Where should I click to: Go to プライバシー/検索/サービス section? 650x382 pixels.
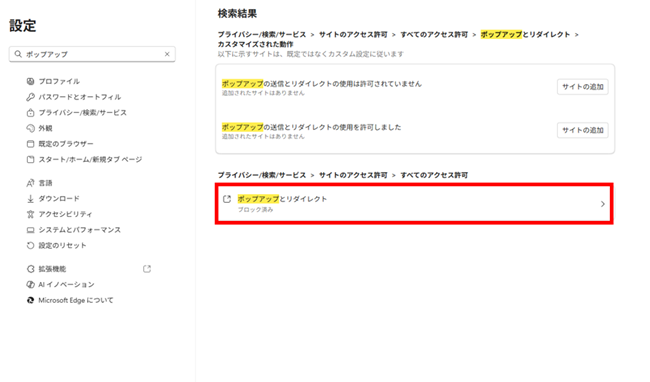tap(82, 113)
